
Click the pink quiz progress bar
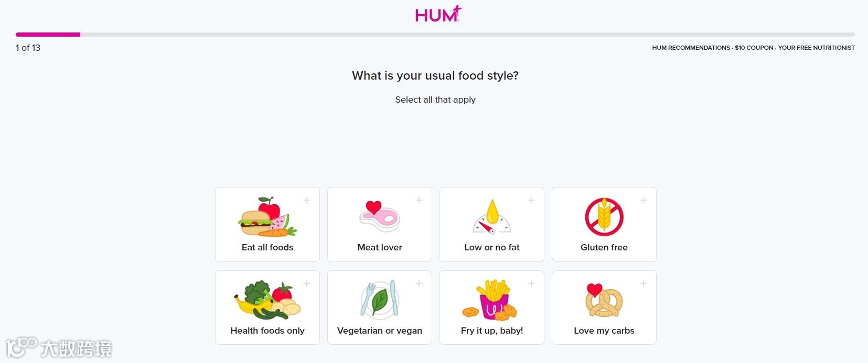(x=48, y=35)
